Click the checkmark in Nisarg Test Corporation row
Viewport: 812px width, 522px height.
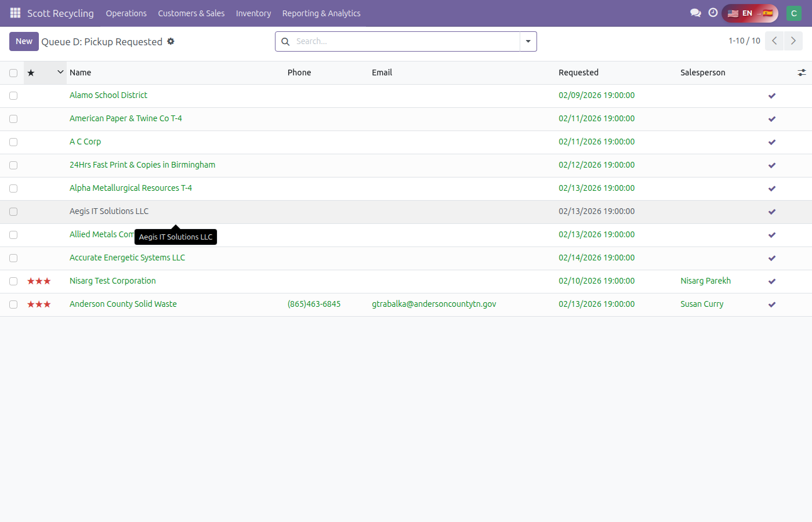coord(772,281)
